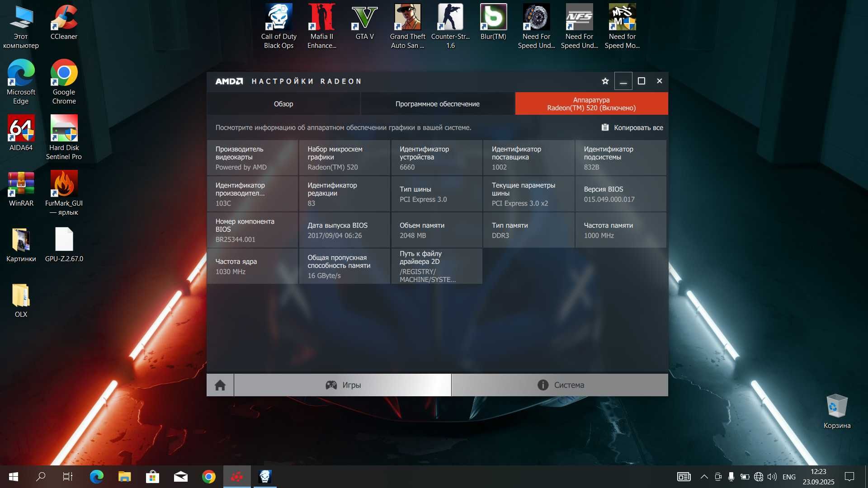
Task: Select the AIDA64 desktop icon
Action: point(21,133)
